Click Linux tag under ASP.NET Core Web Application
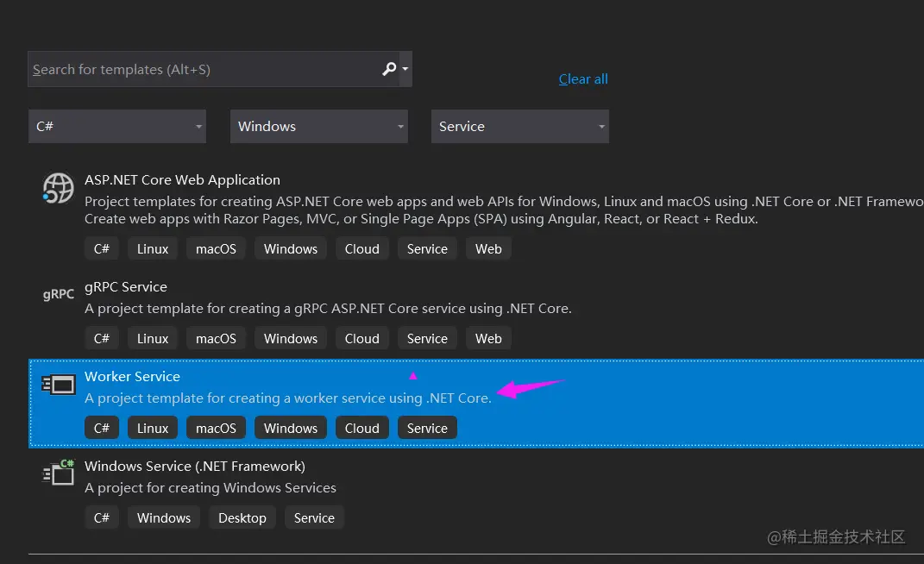The height and width of the screenshot is (564, 924). tap(153, 248)
